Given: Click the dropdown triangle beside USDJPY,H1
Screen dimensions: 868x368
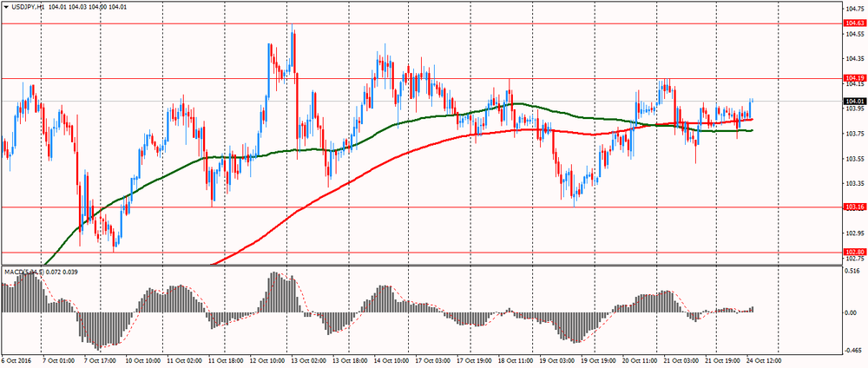Looking at the screenshot, I should tap(5, 6).
